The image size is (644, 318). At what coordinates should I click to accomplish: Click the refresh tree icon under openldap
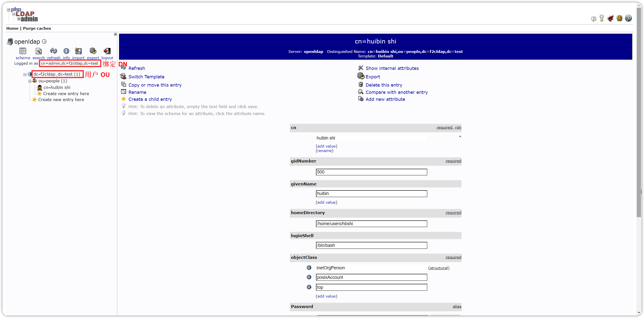click(x=53, y=51)
